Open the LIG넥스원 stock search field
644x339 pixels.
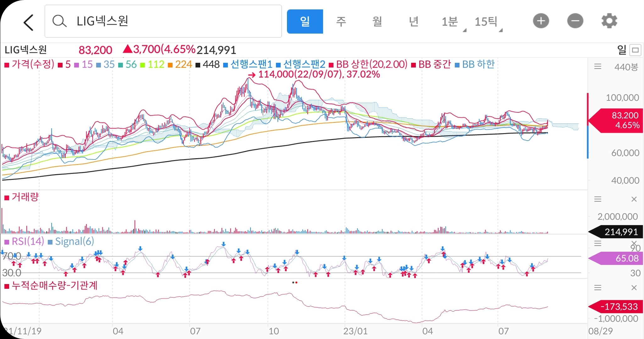tap(163, 21)
